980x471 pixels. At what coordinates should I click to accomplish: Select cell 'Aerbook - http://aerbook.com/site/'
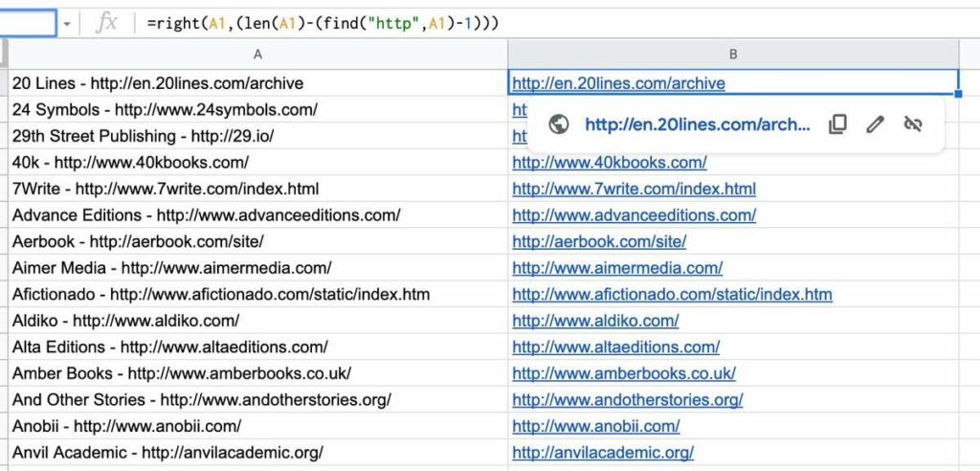point(257,241)
